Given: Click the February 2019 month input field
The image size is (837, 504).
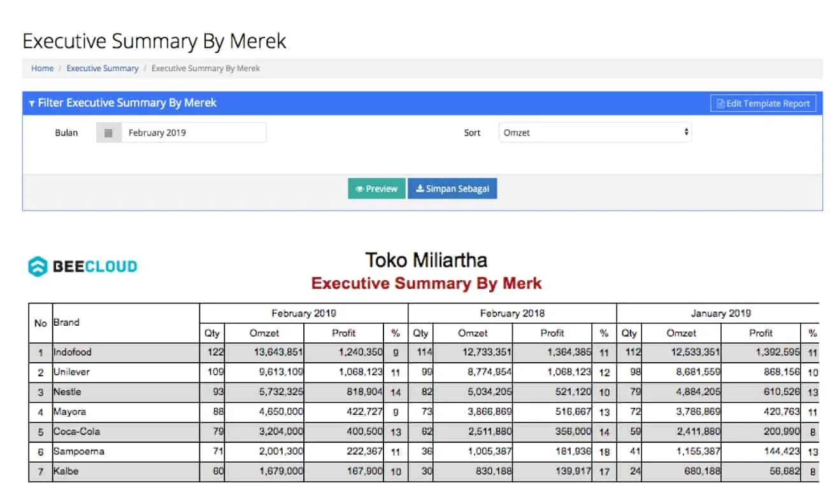Looking at the screenshot, I should pos(194,133).
